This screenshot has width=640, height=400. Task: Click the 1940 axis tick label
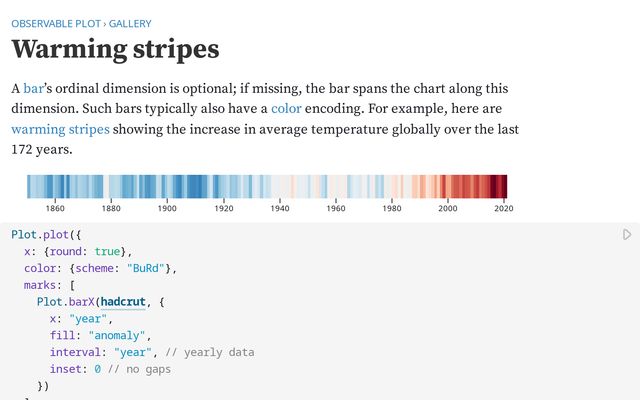pyautogui.click(x=279, y=209)
